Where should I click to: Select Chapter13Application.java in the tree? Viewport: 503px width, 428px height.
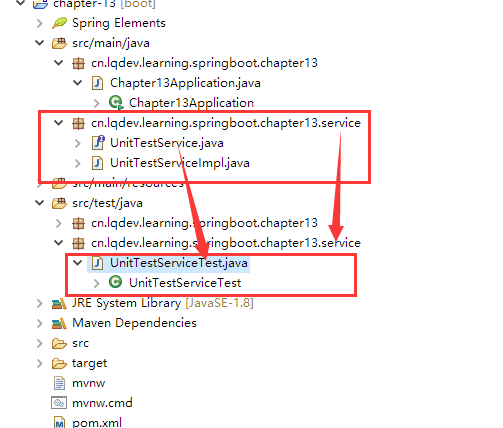point(185,83)
